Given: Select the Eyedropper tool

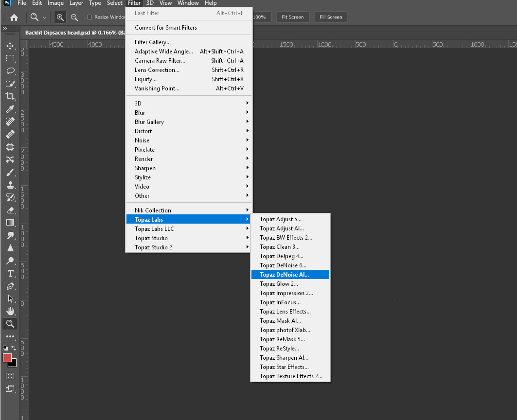Looking at the screenshot, I should coord(10,109).
